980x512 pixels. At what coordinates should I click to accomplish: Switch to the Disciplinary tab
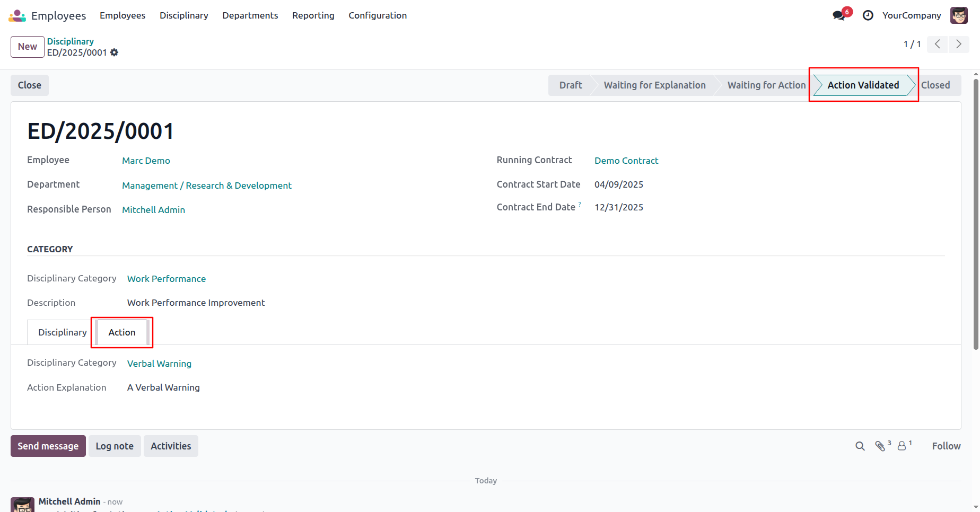pos(63,332)
